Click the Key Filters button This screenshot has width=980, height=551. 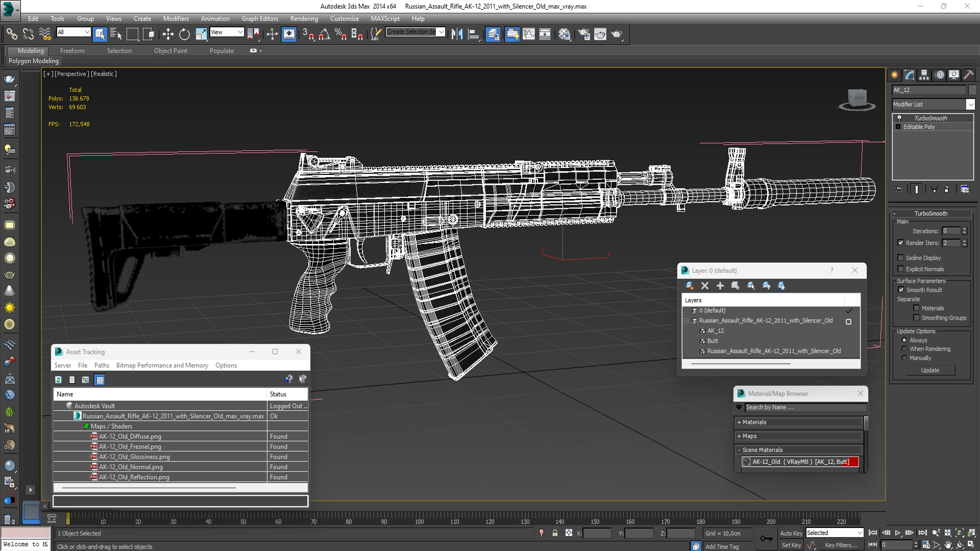841,545
